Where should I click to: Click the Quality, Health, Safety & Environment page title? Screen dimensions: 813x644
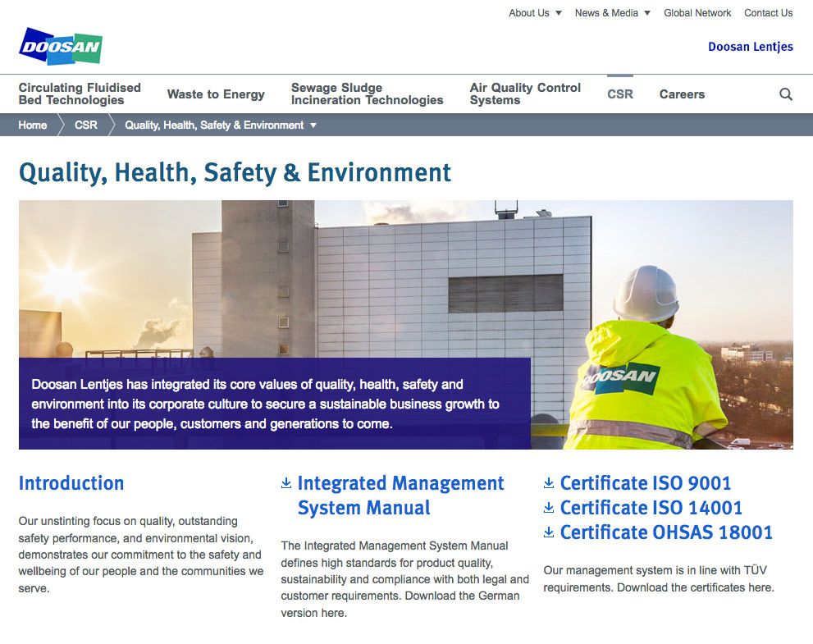(x=235, y=172)
